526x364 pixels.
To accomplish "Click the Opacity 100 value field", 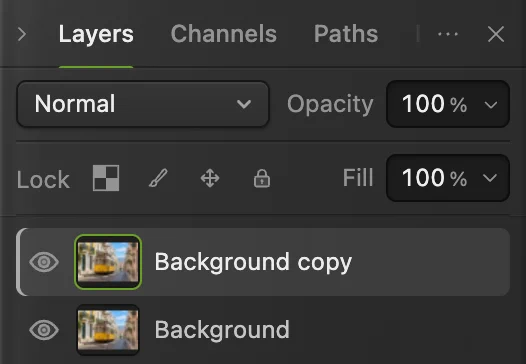I will (x=434, y=104).
